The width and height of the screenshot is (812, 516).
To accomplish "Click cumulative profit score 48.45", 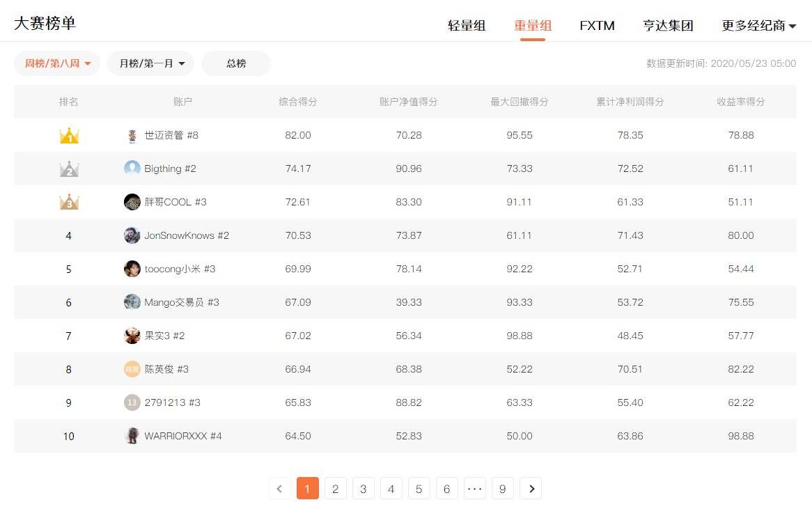I will 630,336.
